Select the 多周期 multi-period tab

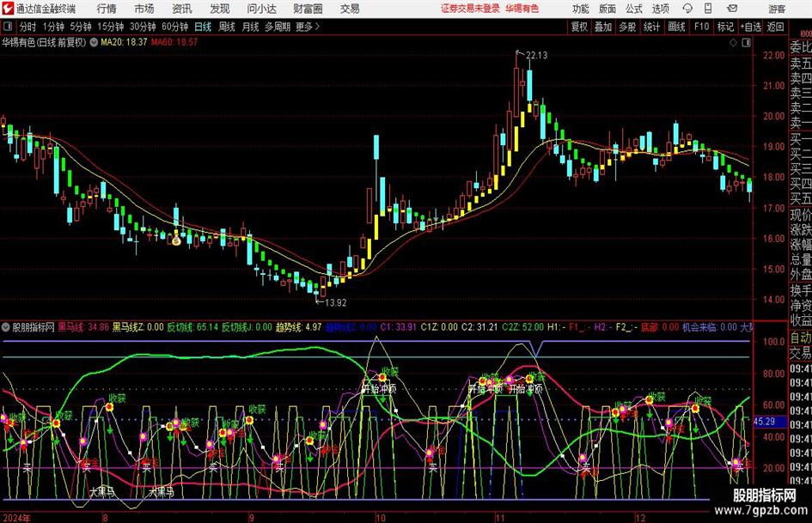(278, 27)
